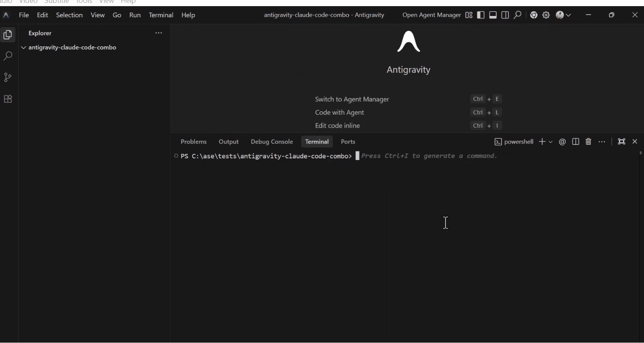Click the Antigravity logo in title bar
This screenshot has width=644, height=343.
(6, 15)
